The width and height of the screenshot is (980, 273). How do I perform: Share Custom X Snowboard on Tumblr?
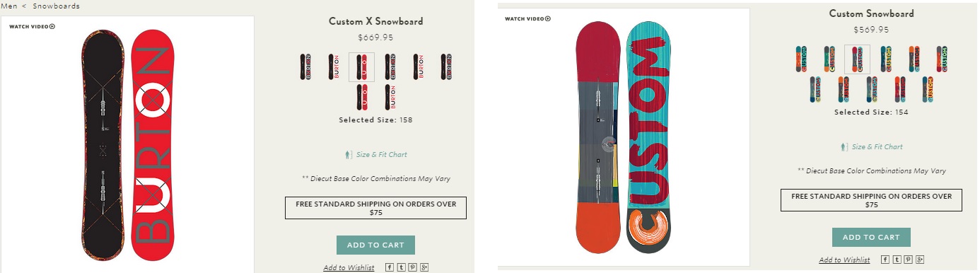pyautogui.click(x=401, y=267)
